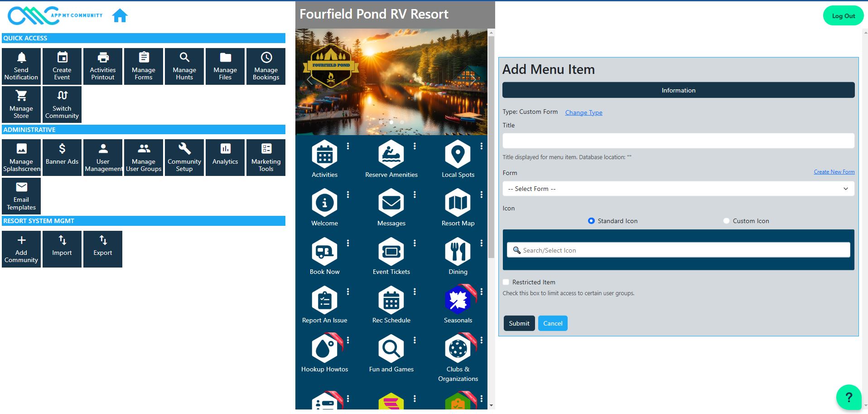This screenshot has width=868, height=414.
Task: Click the Create New Form link
Action: click(834, 172)
